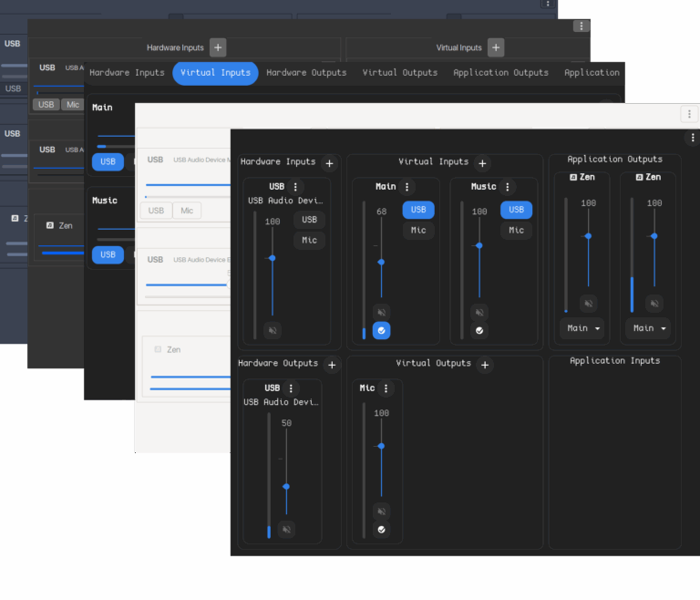700x600 pixels.
Task: Click gray window's first USB route button
Action: [x=46, y=105]
